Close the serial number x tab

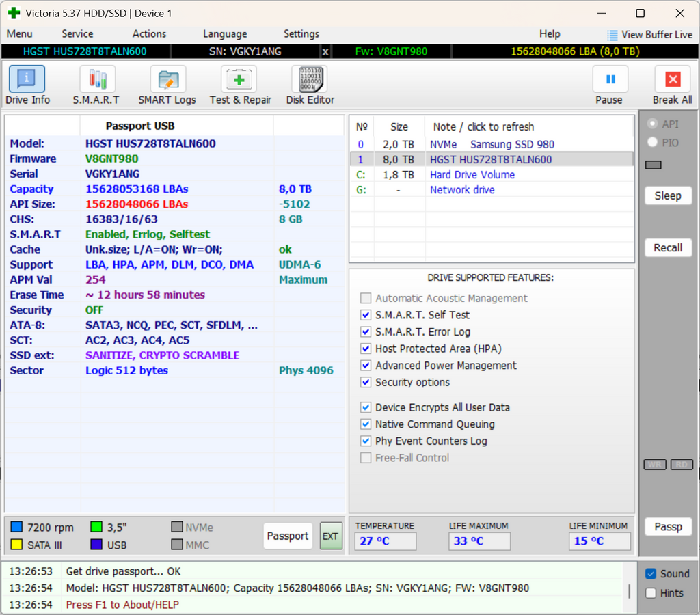click(x=325, y=52)
